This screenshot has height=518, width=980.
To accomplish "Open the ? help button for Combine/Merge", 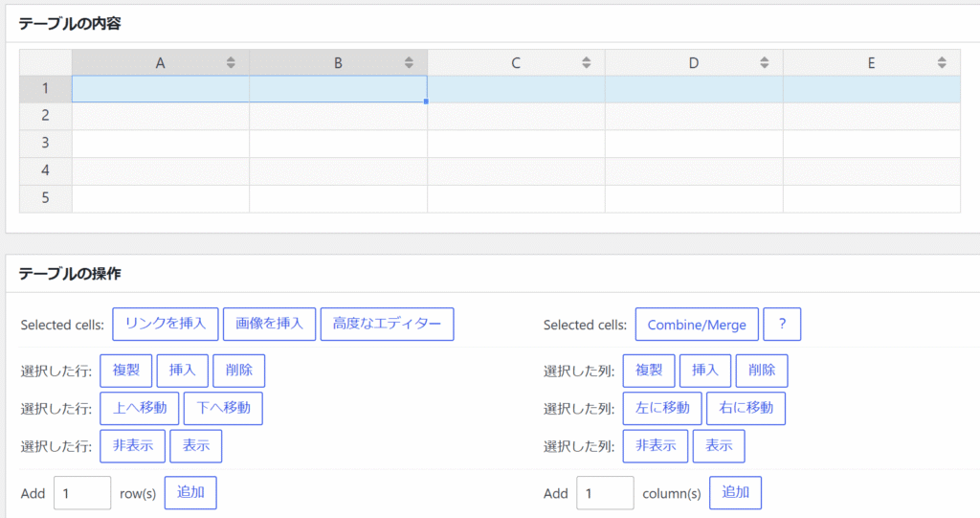I will [x=782, y=325].
